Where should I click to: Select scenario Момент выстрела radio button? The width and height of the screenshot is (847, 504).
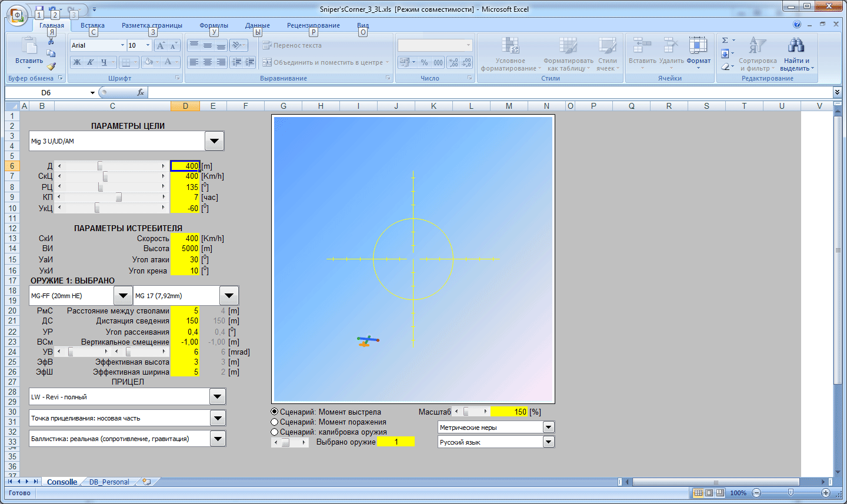[274, 412]
